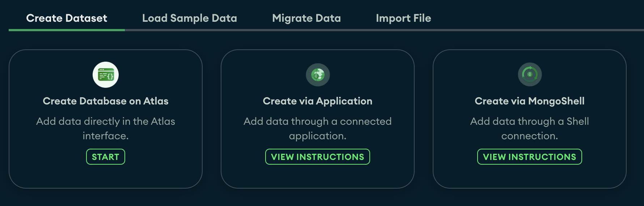Click START to create database on Atlas
This screenshot has height=206, width=644.
(106, 157)
